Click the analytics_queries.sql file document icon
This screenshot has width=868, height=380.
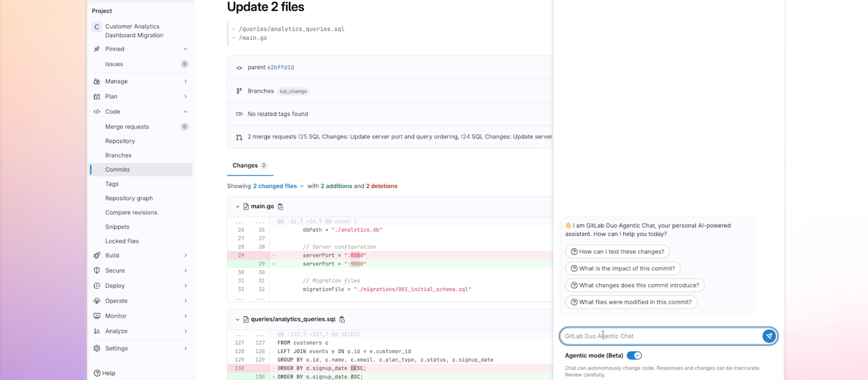(x=246, y=319)
